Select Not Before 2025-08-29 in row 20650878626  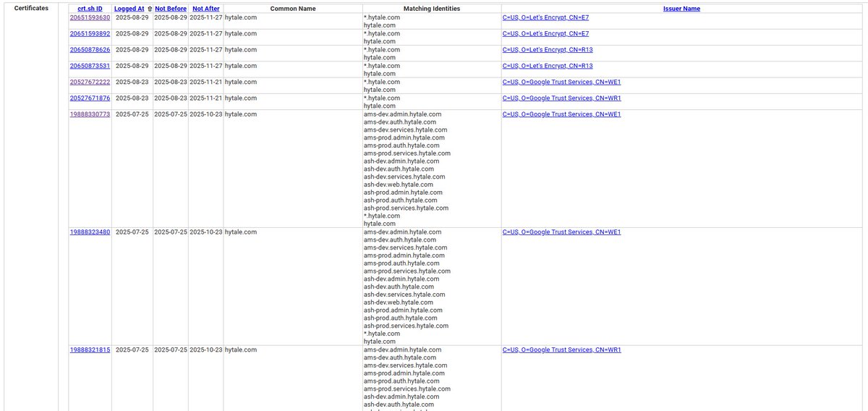click(171, 50)
